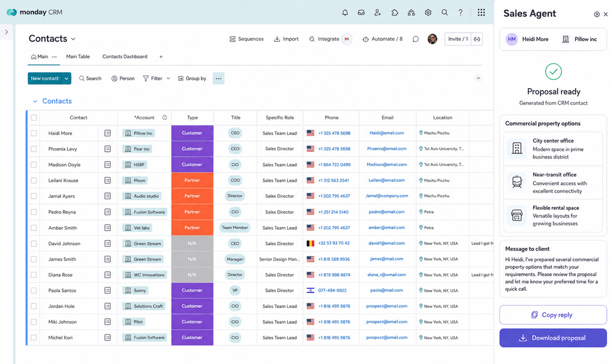The width and height of the screenshot is (612, 364).
Task: Open the discussion speech bubble icon
Action: [416, 39]
